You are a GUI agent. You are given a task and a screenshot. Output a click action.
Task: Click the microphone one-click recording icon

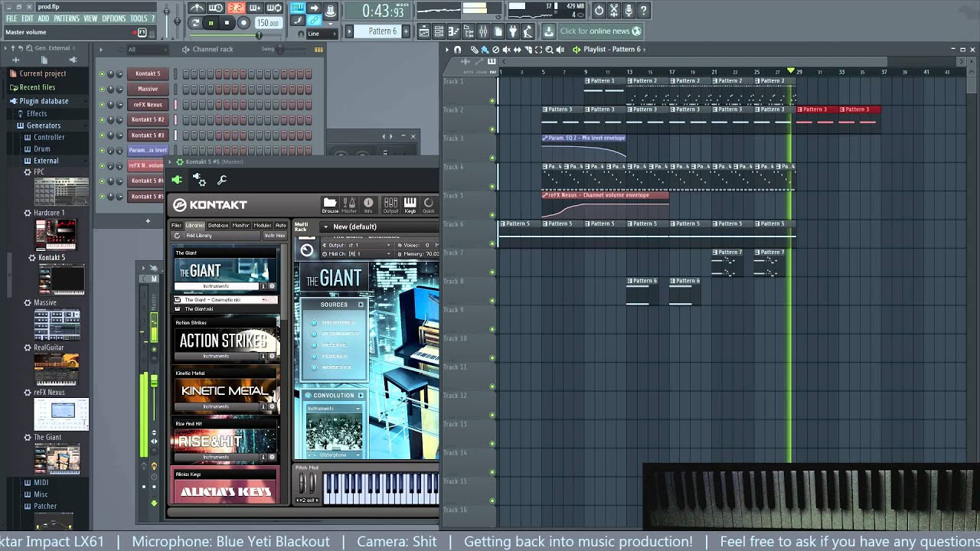click(x=629, y=11)
